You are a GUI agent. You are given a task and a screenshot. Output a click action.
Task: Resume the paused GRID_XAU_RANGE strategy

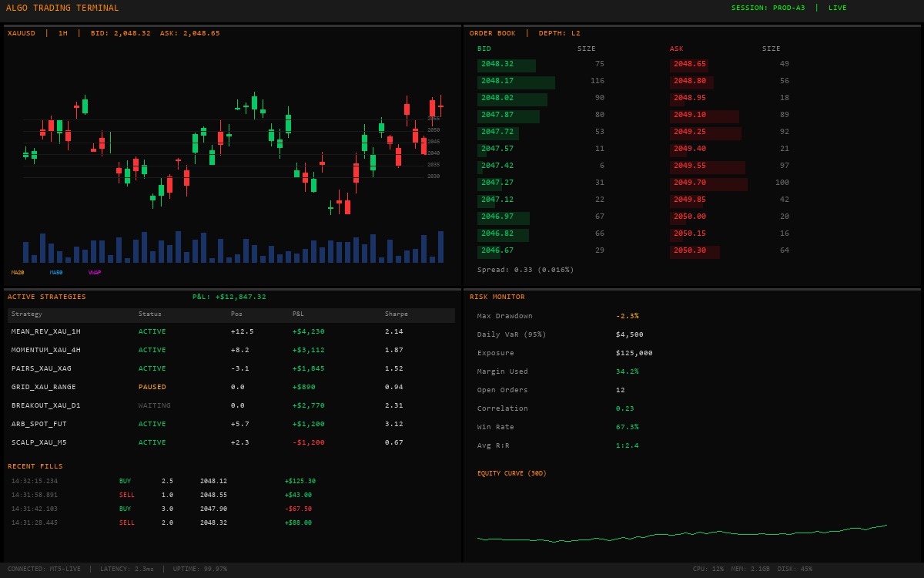coord(151,387)
